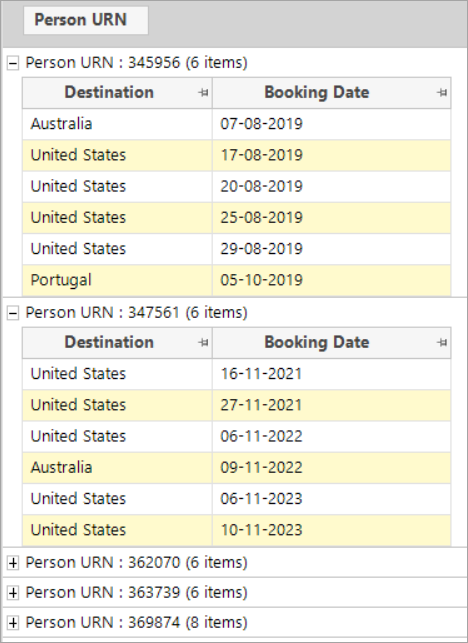
Task: Select the Australia row dated 09-11-2022
Action: coord(237,468)
